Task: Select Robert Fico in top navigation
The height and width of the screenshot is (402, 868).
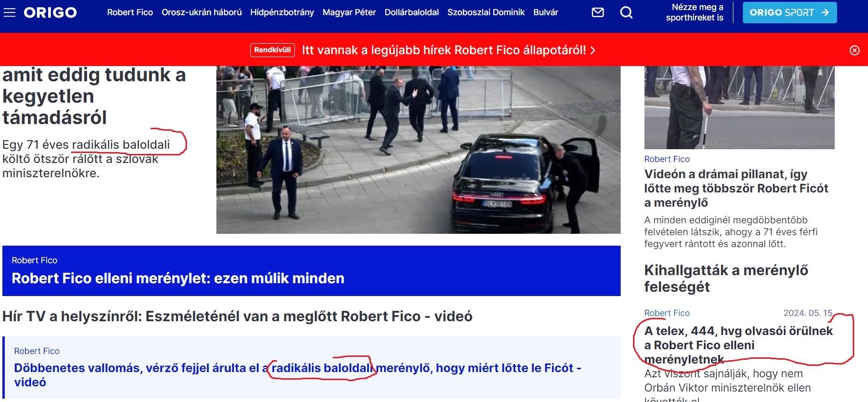Action: click(x=130, y=12)
